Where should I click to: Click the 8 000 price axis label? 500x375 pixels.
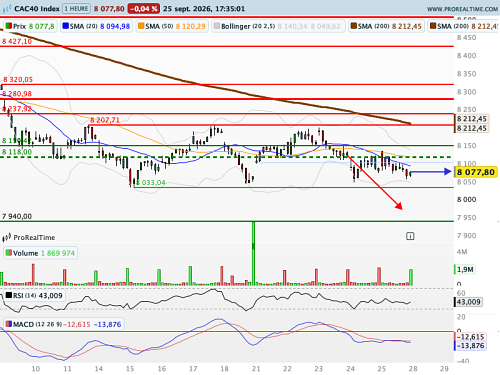(466, 199)
